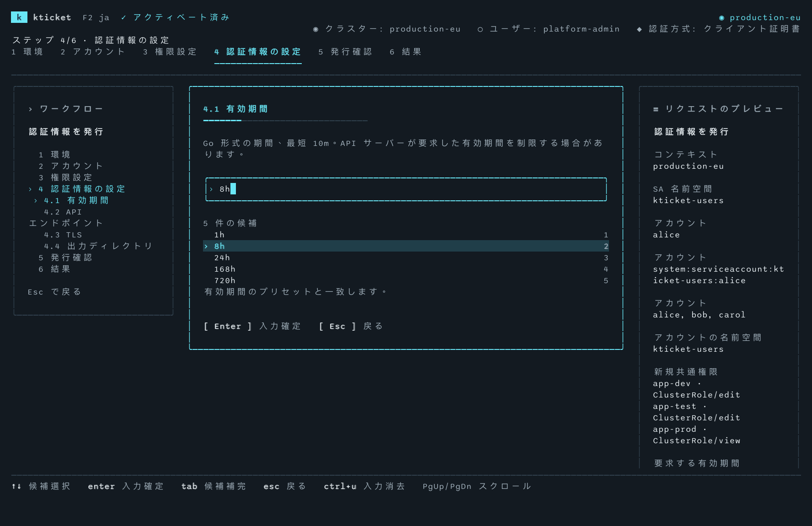
Task: Select 4.2 API エンドポイント in workflow tree
Action: tap(66, 218)
